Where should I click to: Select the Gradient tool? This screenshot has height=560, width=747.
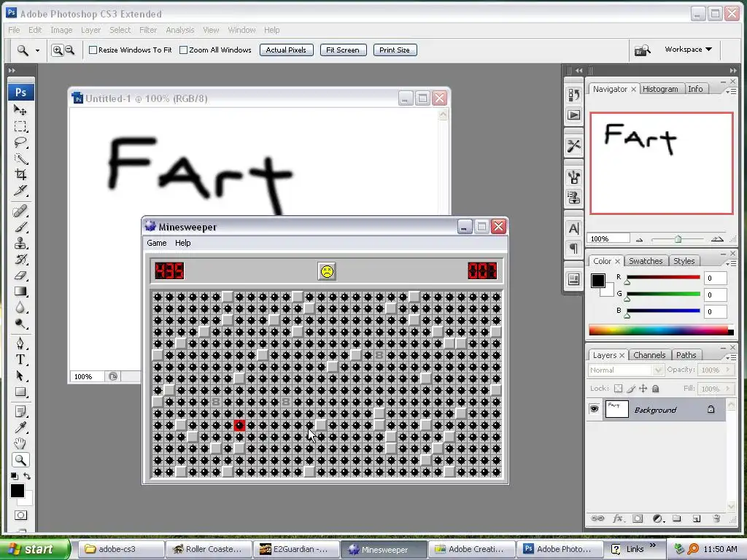(20, 292)
